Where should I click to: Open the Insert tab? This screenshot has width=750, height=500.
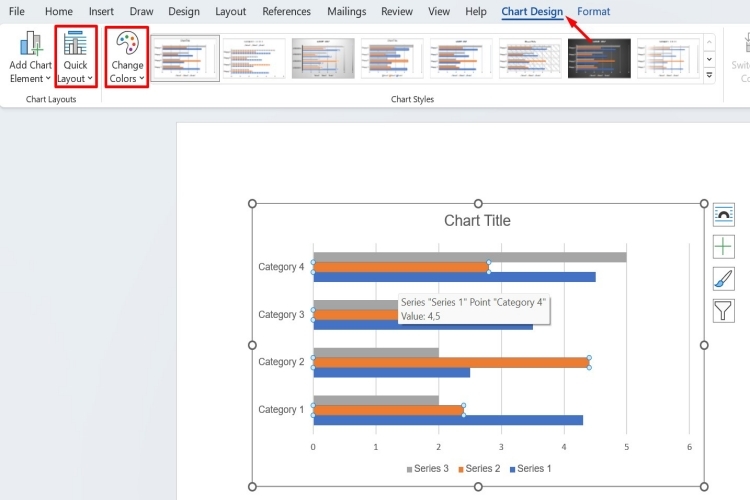pos(101,11)
